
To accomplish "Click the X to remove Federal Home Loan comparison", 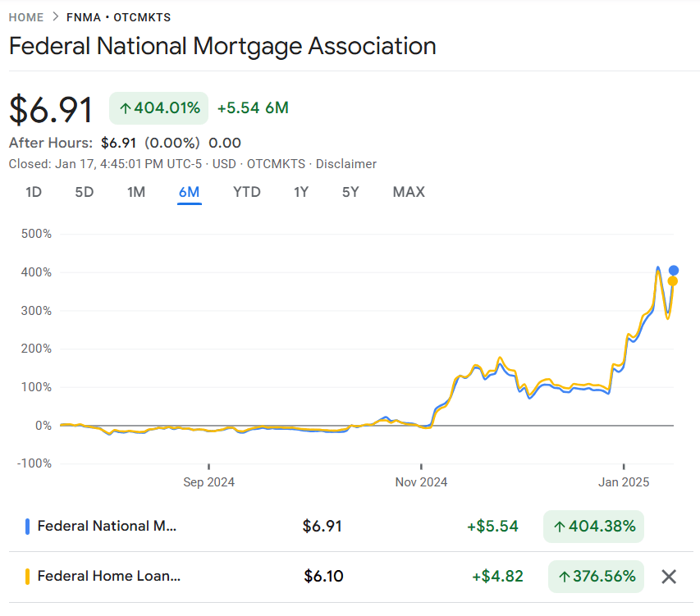I will 669,577.
